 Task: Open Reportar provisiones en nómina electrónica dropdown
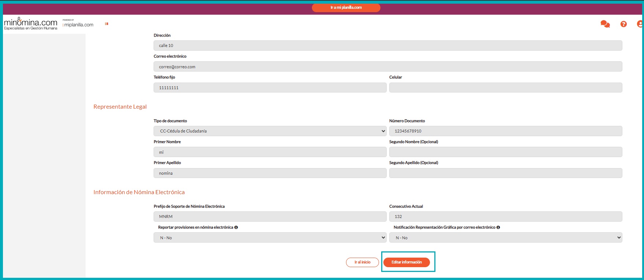click(x=270, y=238)
